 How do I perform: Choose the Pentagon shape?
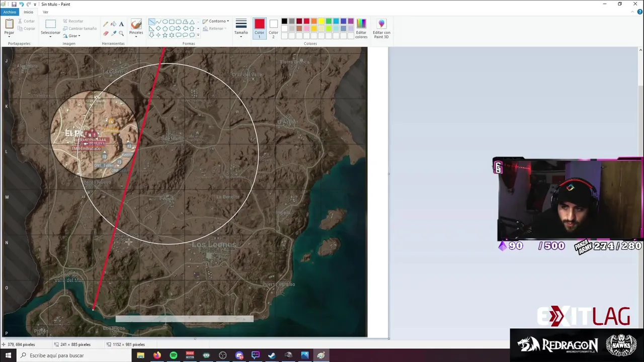[165, 28]
